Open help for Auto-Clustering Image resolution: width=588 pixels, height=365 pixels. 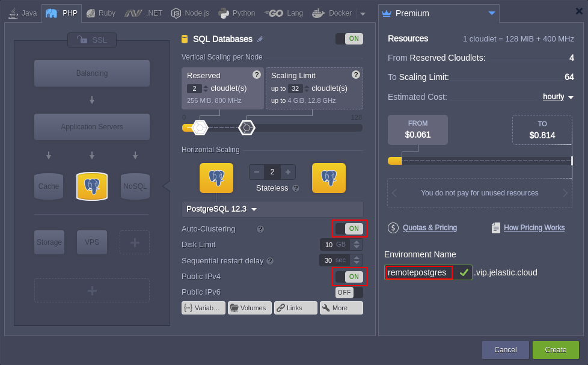click(260, 229)
